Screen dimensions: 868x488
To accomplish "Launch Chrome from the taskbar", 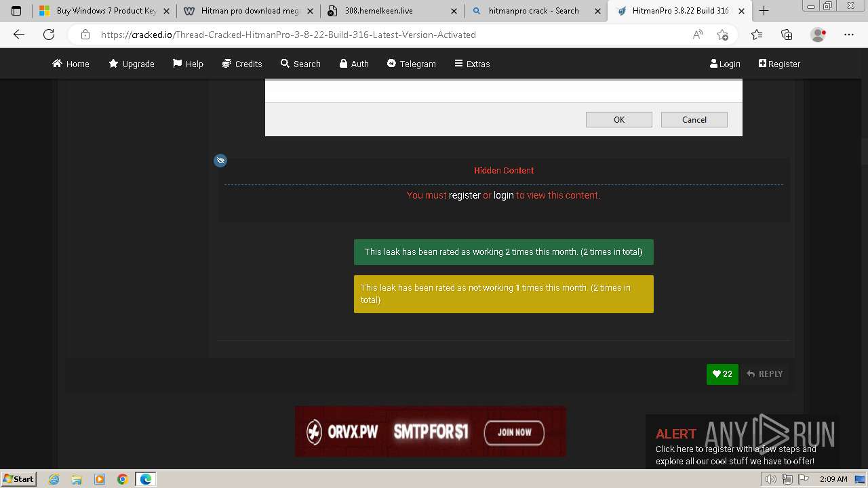I will click(122, 479).
